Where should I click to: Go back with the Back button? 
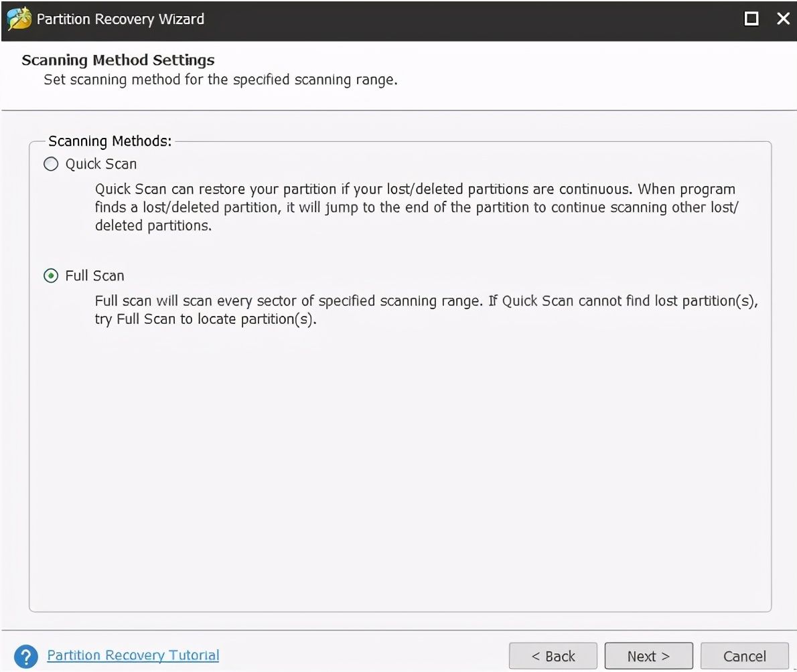(x=553, y=656)
